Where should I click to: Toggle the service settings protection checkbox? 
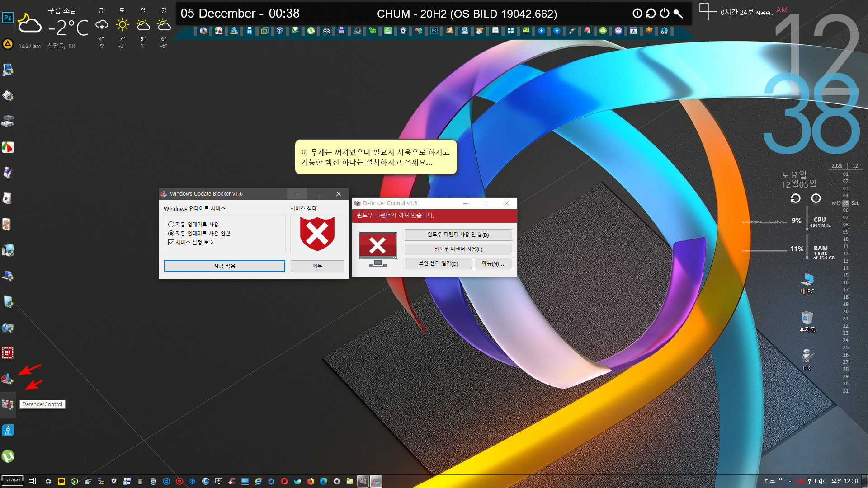191,243
